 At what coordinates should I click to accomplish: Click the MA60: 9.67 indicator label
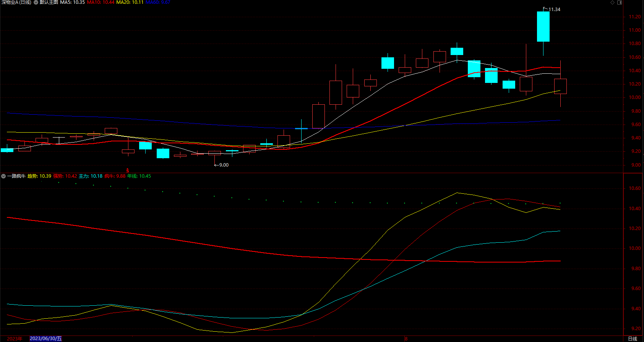[x=158, y=2]
